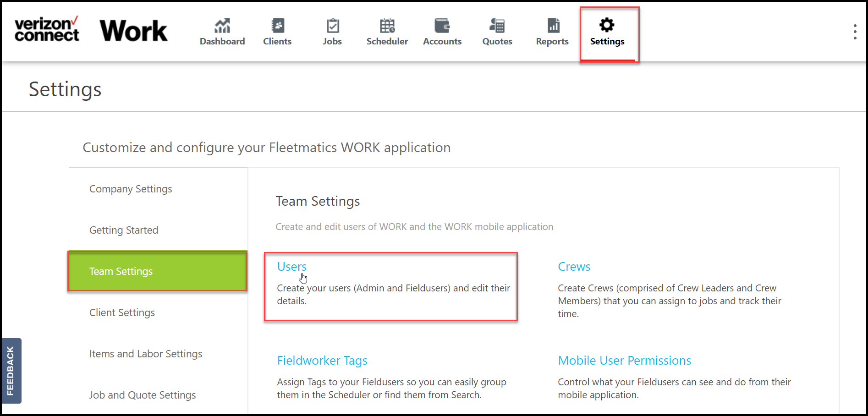This screenshot has width=868, height=416.
Task: Click 'Assign Tags to your Fieldusers' description
Action: [392, 389]
